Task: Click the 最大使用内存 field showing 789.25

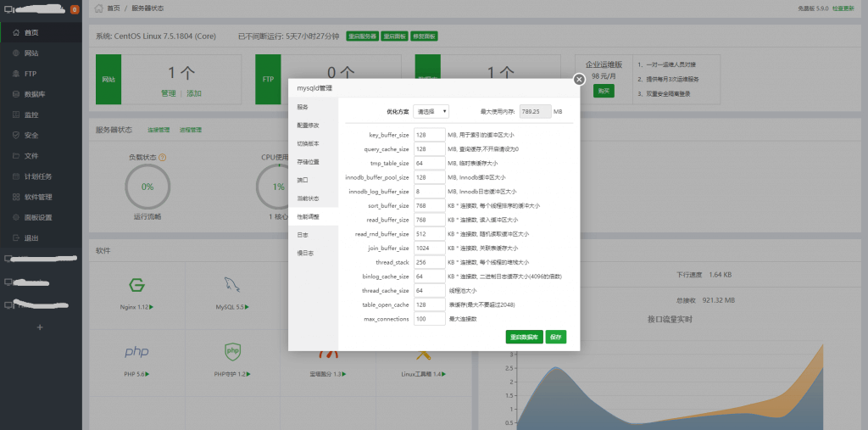Action: point(536,111)
